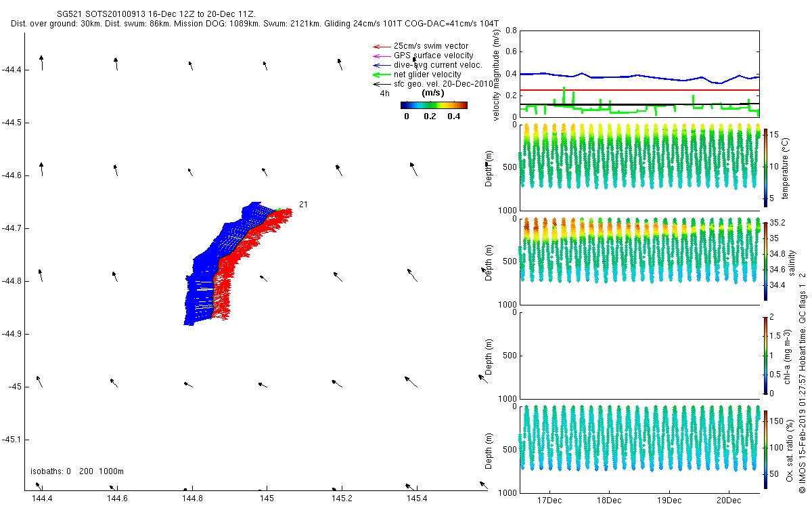Click the red swim vector legend arrow
812x508 pixels.
coord(381,46)
